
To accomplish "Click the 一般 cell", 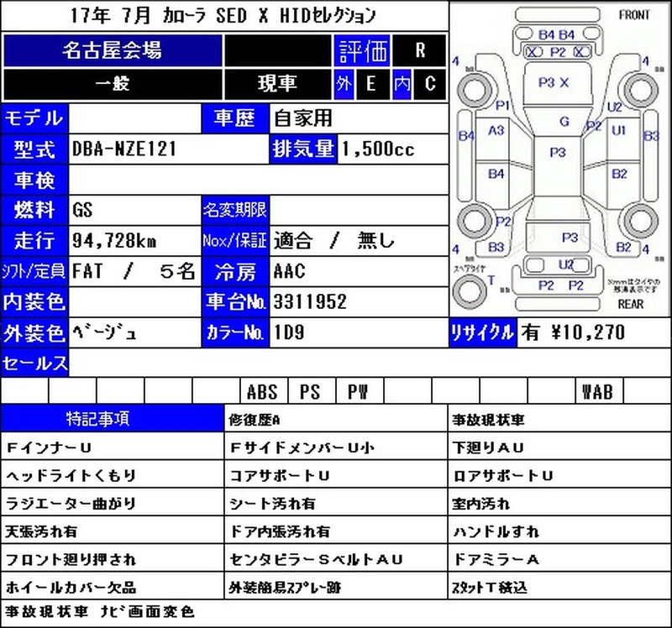I will pos(113,83).
